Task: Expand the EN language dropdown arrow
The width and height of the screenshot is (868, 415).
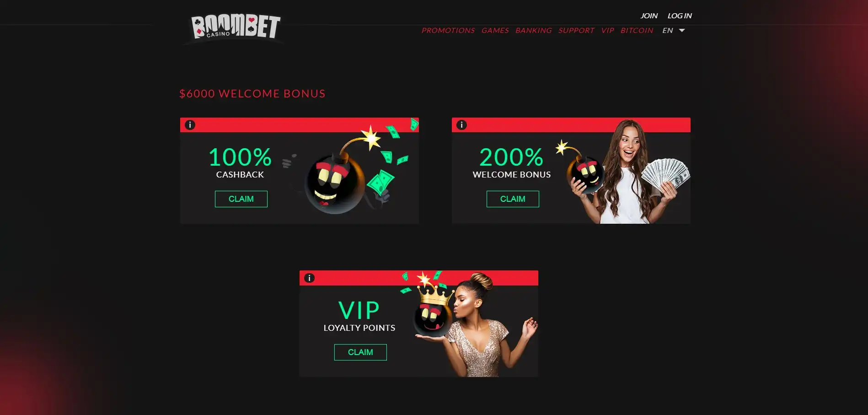Action: tap(682, 31)
